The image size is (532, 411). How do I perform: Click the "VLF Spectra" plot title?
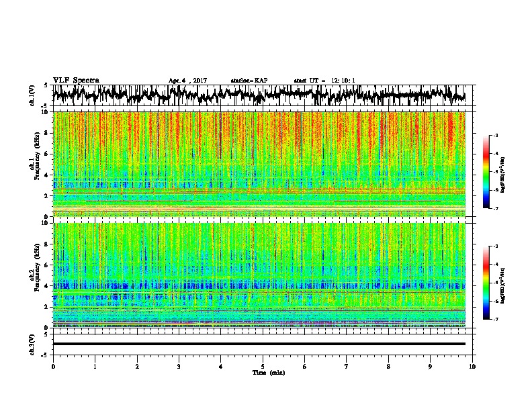pos(76,81)
